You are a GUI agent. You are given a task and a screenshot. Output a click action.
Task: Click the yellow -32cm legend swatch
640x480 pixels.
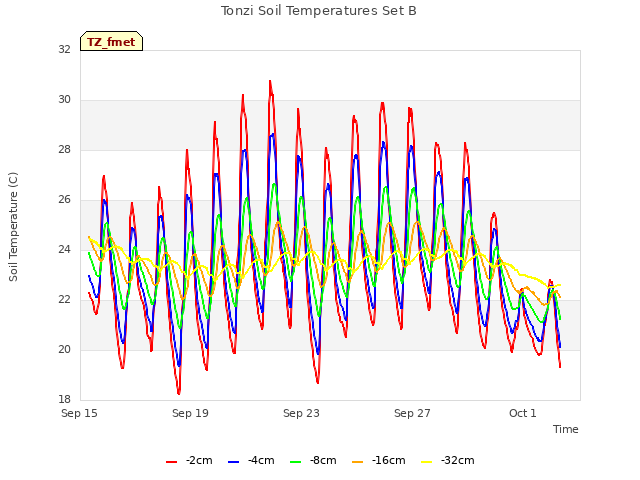427,462
